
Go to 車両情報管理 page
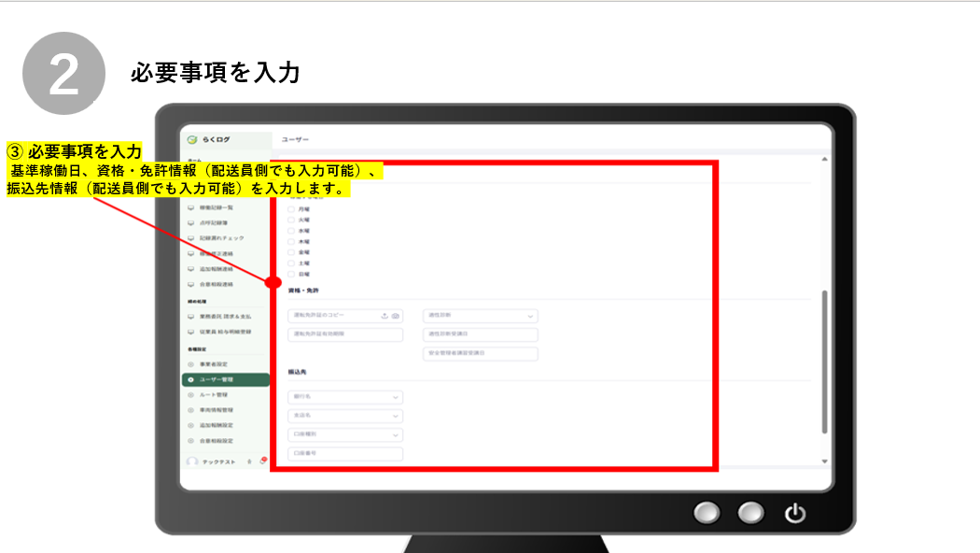tap(217, 410)
